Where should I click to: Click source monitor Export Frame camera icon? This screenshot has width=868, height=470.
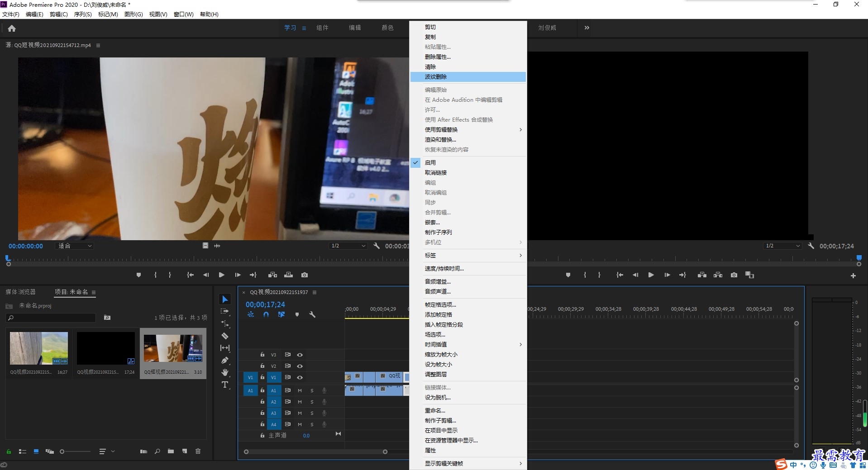pos(305,275)
